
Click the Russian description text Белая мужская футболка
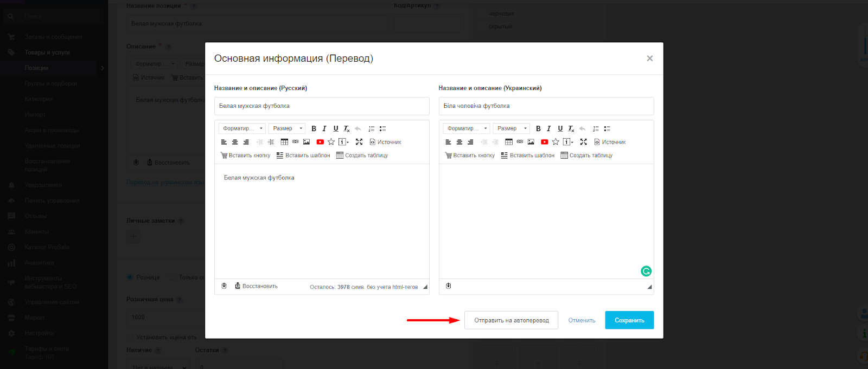click(259, 178)
